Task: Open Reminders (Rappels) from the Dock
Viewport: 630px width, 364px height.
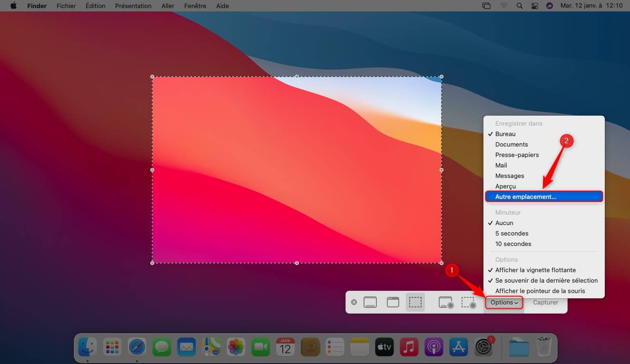Action: [x=335, y=348]
